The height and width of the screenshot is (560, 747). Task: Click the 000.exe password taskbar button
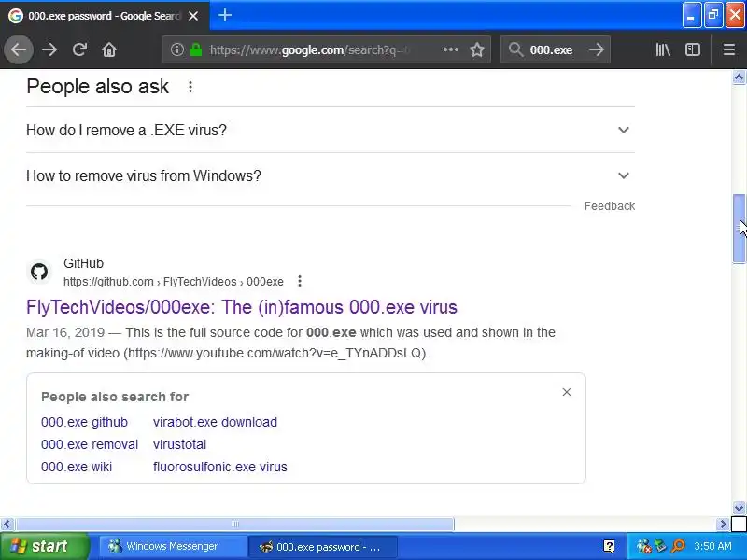[x=322, y=546]
